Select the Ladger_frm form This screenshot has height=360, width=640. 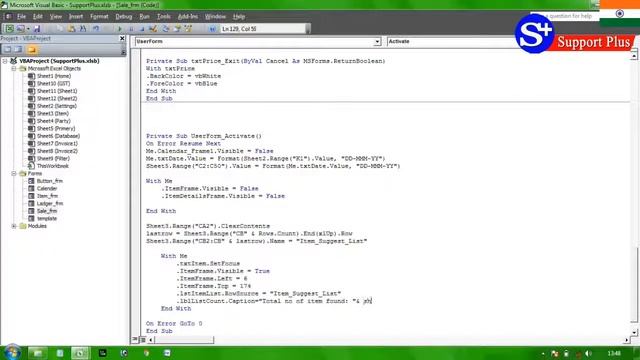coord(50,204)
